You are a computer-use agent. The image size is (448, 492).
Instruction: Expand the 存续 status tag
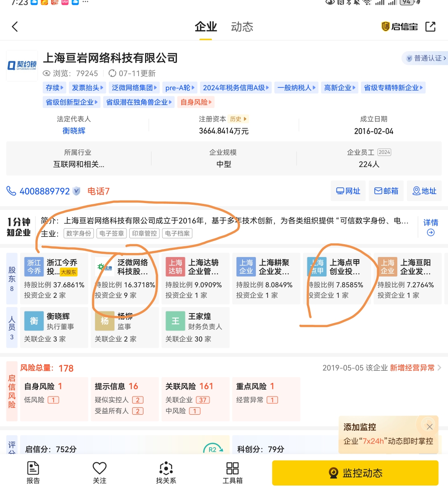(55, 88)
